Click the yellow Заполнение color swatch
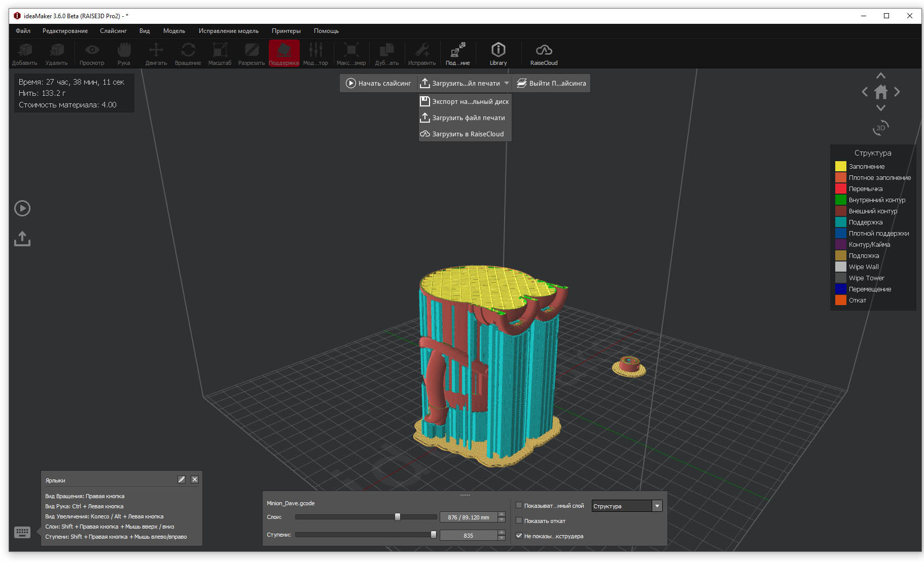Viewport: 924px width, 562px height. (x=841, y=166)
